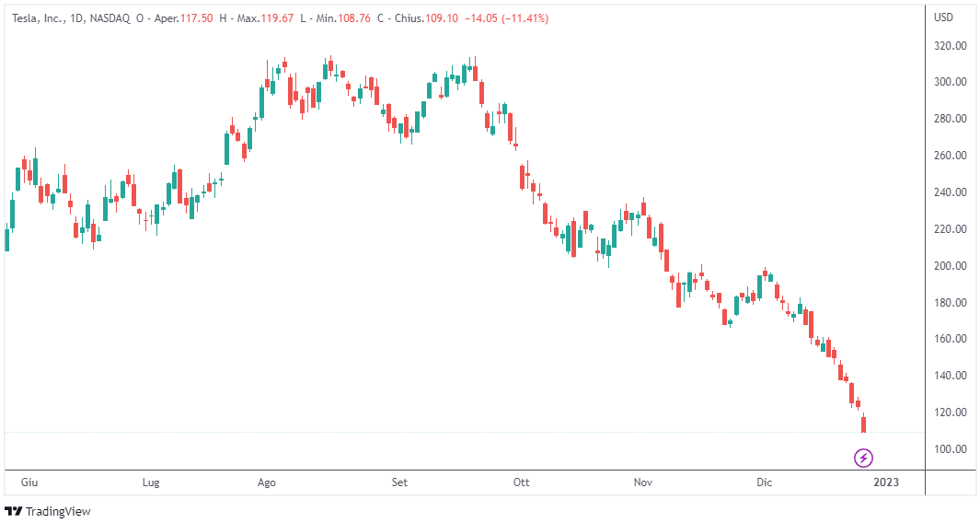
Task: Click the 2023 year label on time axis
Action: [x=885, y=482]
